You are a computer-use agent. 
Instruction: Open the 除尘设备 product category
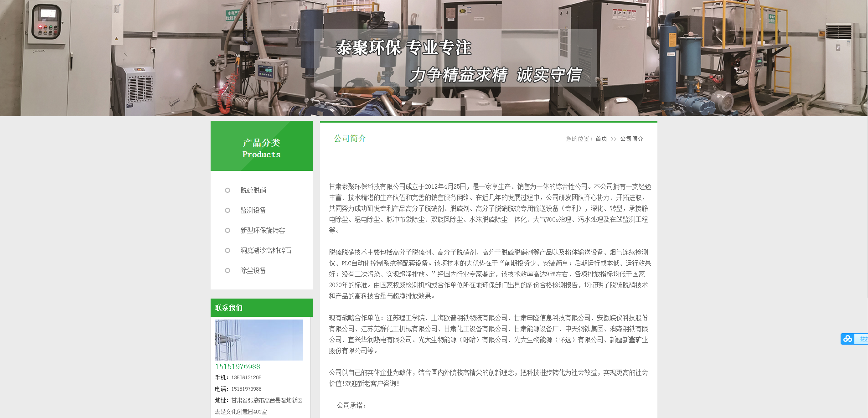click(x=253, y=270)
